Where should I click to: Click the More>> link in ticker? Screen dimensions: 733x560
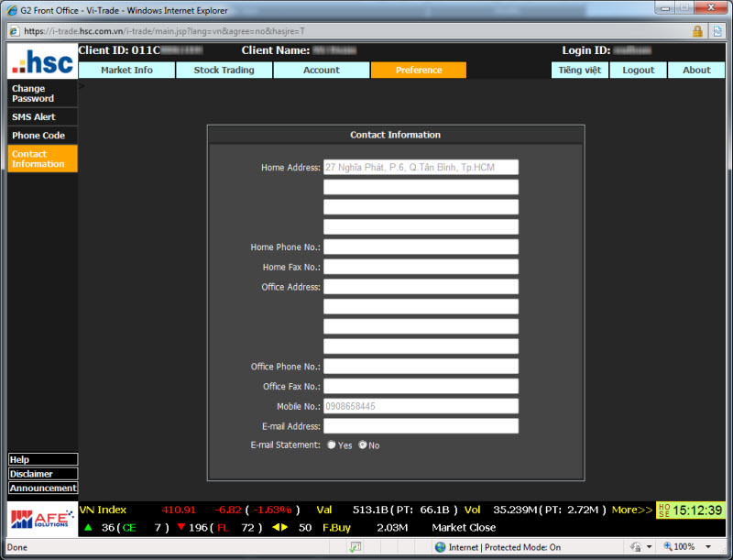[x=632, y=510]
